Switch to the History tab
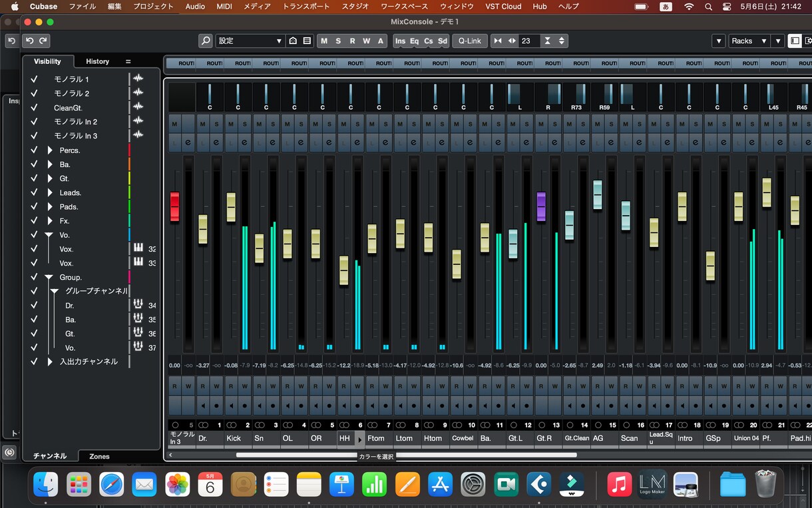 (97, 61)
